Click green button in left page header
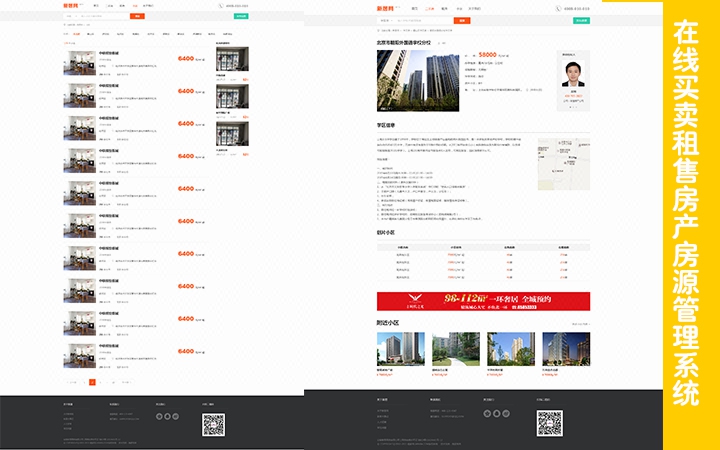Viewport: 720px width, 450px height. [x=241, y=16]
